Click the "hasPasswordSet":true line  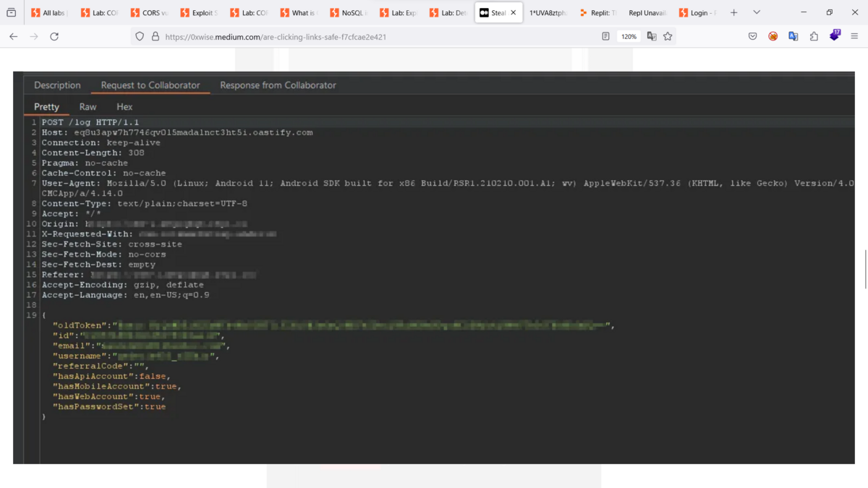point(109,407)
